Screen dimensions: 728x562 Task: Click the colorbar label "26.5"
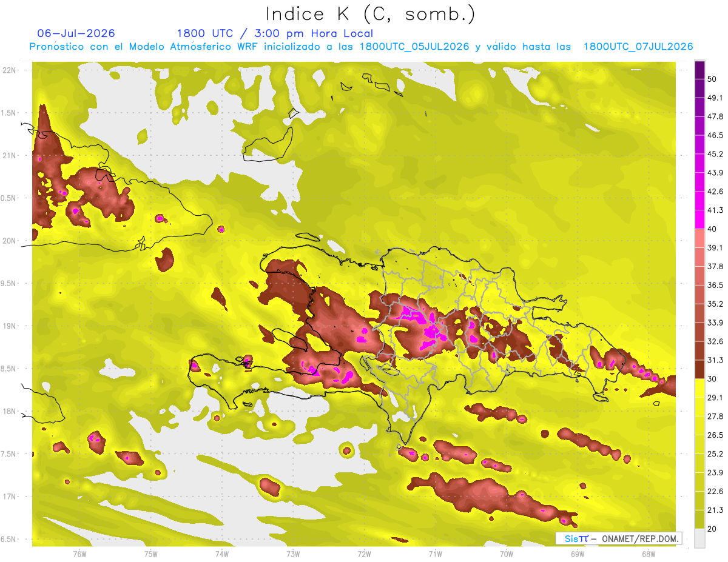715,435
